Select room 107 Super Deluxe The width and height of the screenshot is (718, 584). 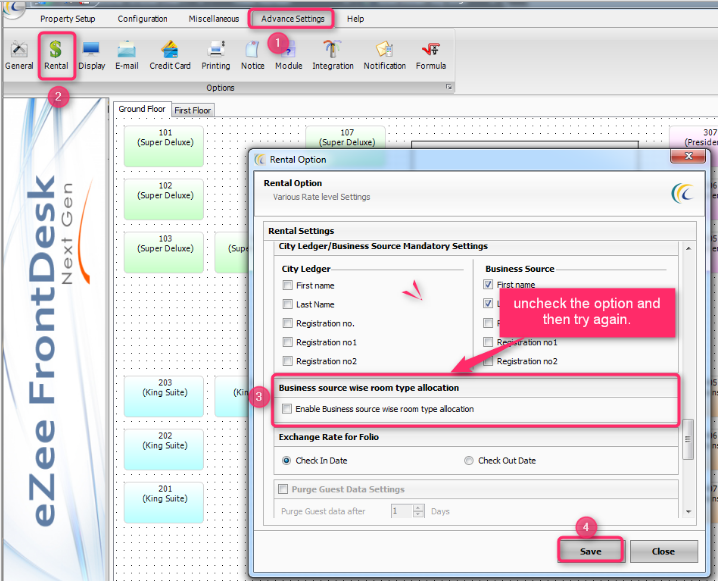coord(346,137)
